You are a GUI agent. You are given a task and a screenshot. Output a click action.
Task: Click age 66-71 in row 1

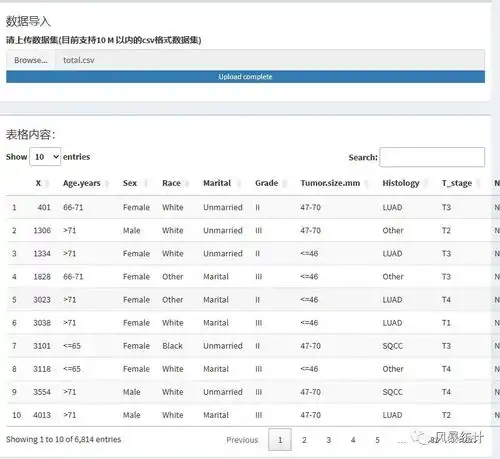(73, 207)
